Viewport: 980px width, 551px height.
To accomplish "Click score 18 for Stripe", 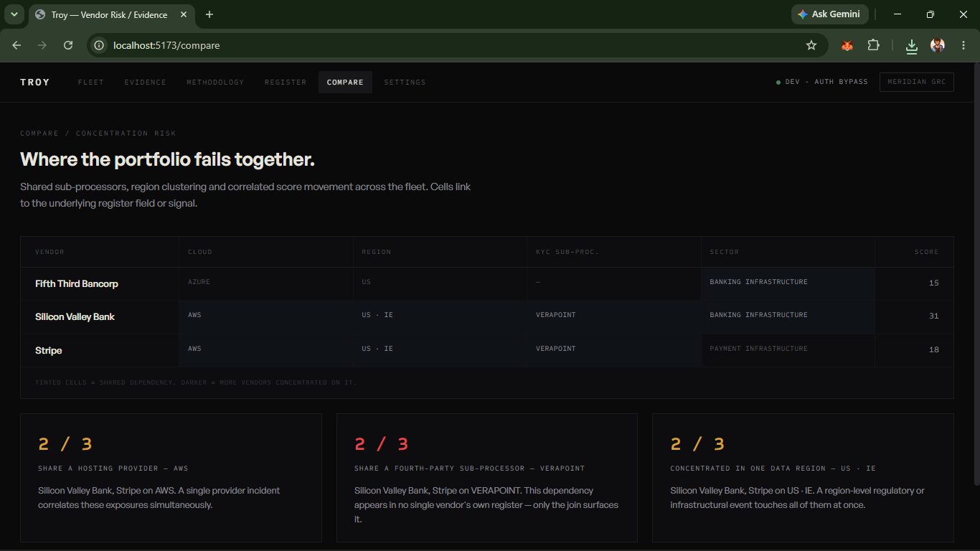I will tap(933, 350).
